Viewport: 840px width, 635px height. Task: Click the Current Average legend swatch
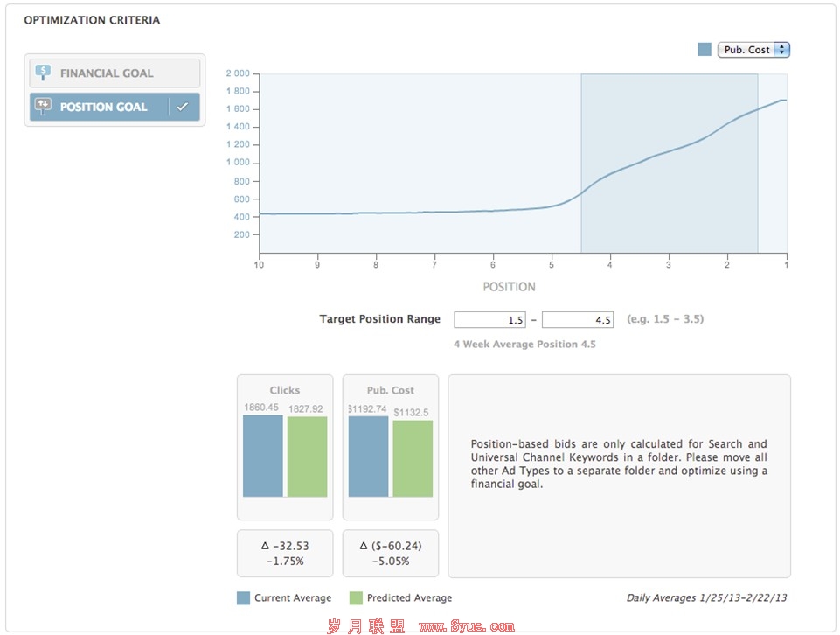point(243,598)
